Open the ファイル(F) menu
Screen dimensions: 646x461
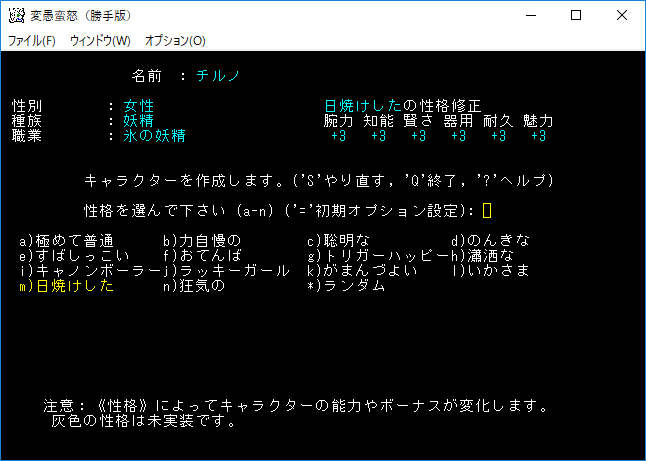point(32,41)
